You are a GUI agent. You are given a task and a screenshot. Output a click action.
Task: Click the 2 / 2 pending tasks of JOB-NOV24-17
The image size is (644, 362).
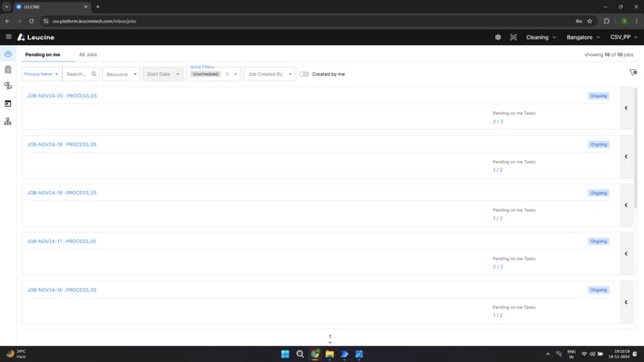pyautogui.click(x=498, y=267)
